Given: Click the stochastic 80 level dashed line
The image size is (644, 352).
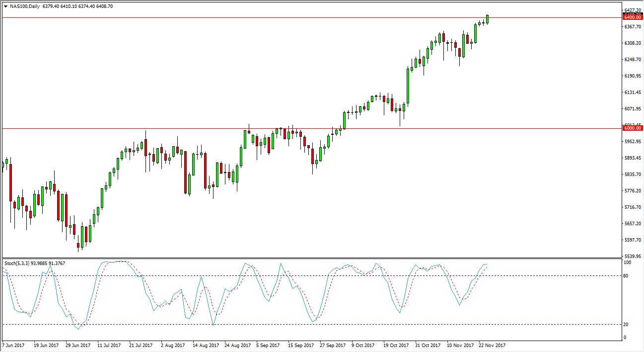Looking at the screenshot, I should click(x=298, y=276).
